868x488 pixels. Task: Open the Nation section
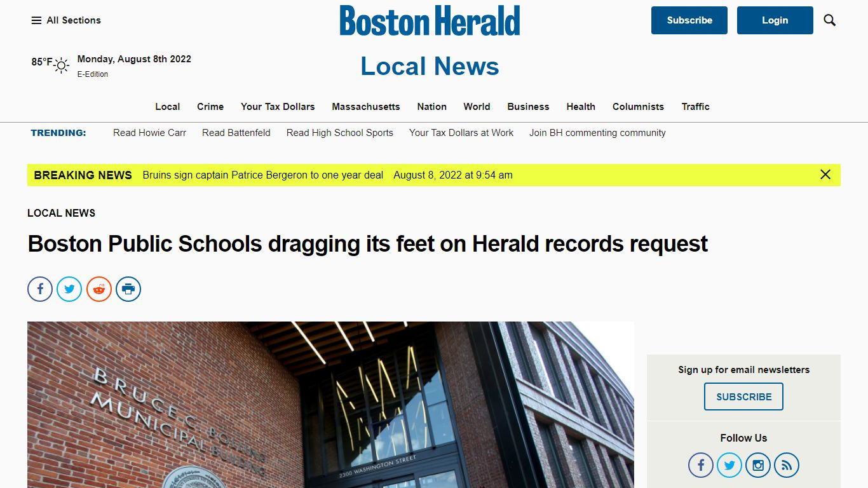click(x=432, y=107)
